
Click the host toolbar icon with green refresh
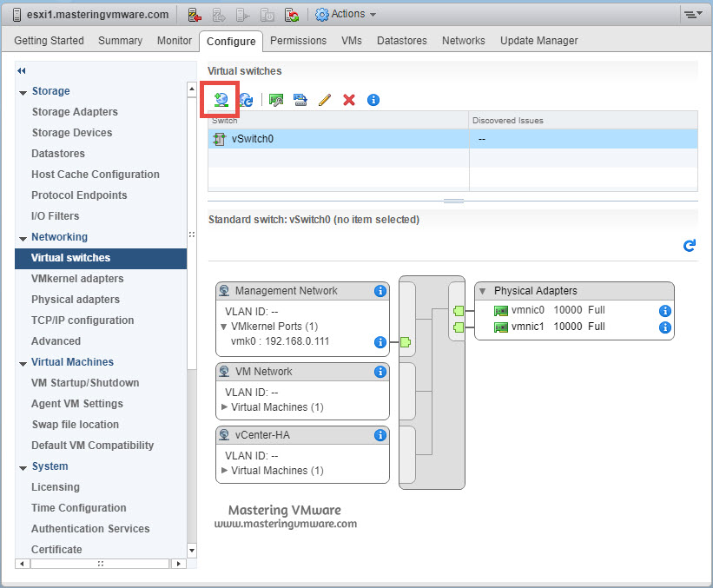pyautogui.click(x=292, y=15)
